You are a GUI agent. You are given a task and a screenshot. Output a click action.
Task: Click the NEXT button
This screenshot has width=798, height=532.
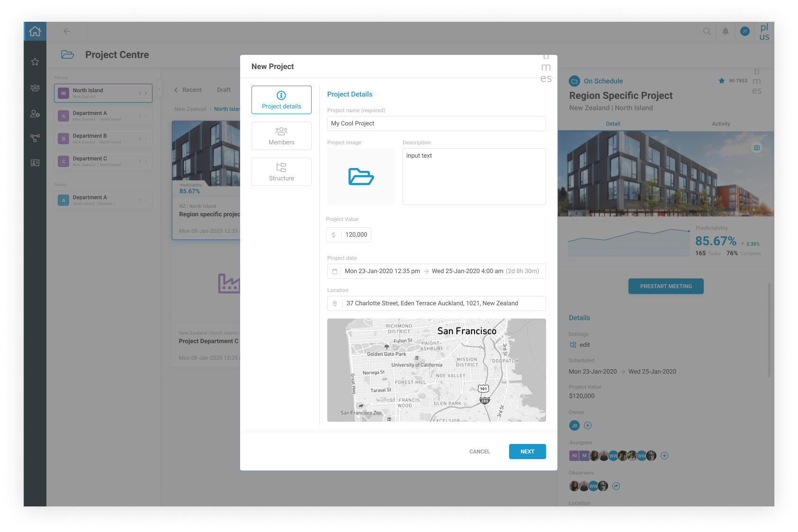click(527, 452)
